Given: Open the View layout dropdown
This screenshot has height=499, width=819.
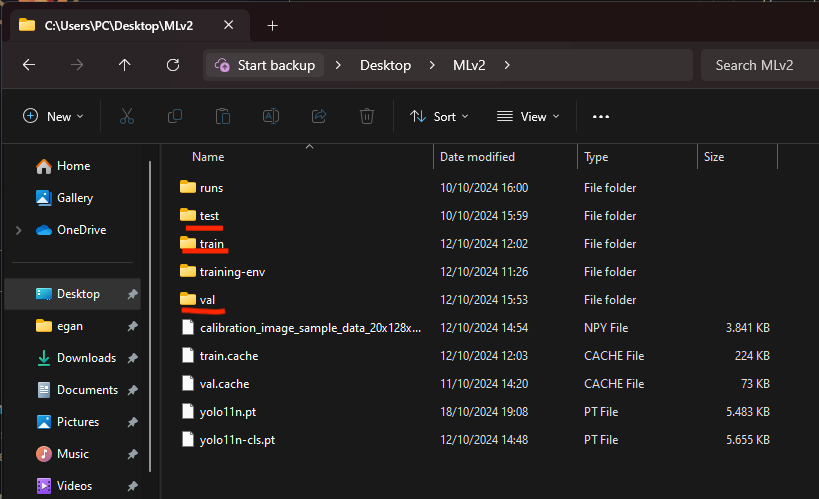Looking at the screenshot, I should tap(528, 117).
